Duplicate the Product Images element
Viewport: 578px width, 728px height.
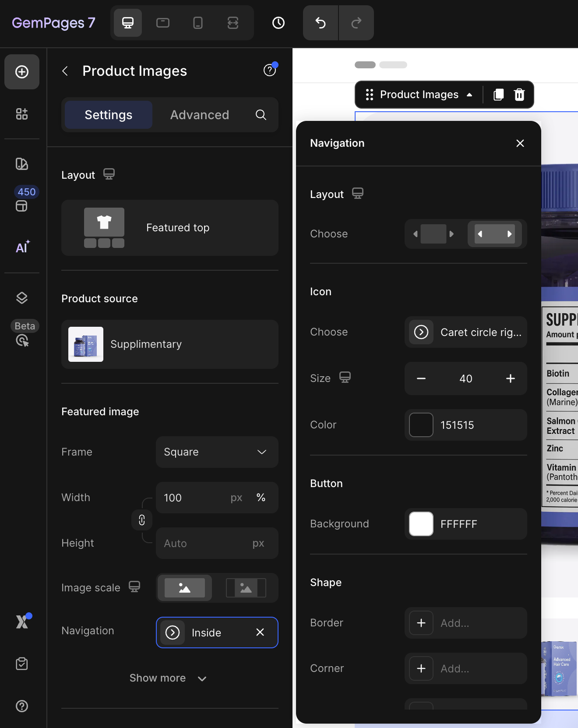click(x=498, y=95)
